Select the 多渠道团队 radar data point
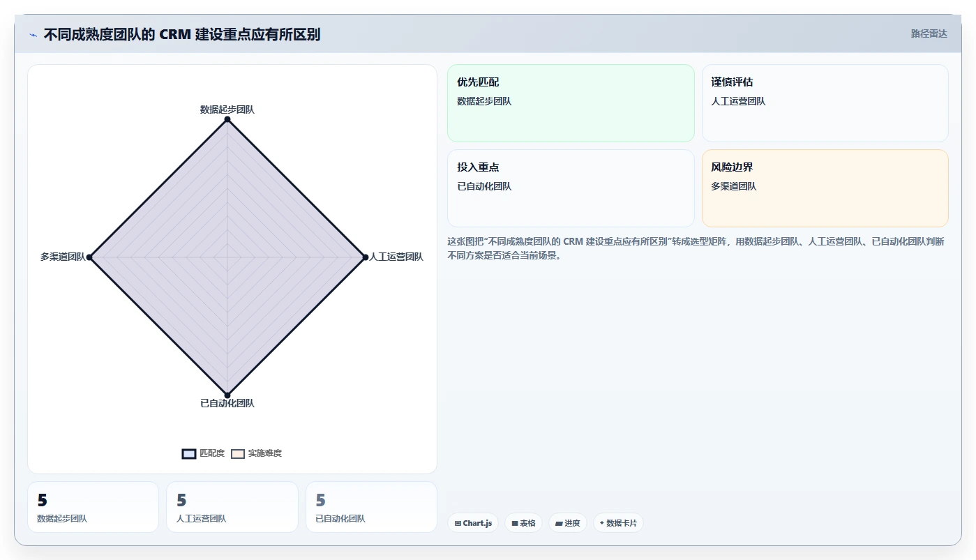 (89, 257)
